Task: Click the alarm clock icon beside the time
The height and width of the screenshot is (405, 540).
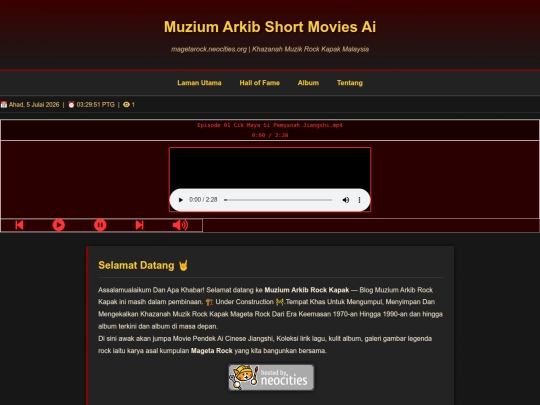Action: [x=71, y=105]
